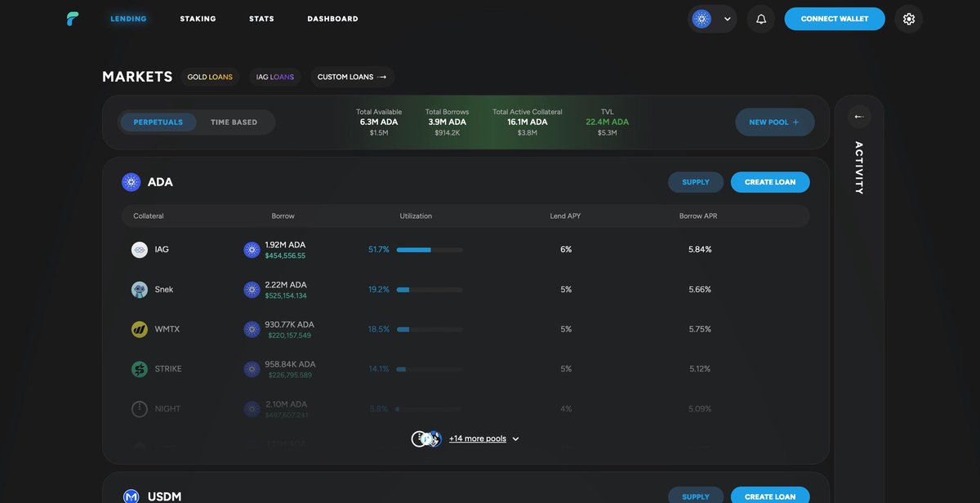Open the settings gear
The image size is (980, 503).
(909, 19)
